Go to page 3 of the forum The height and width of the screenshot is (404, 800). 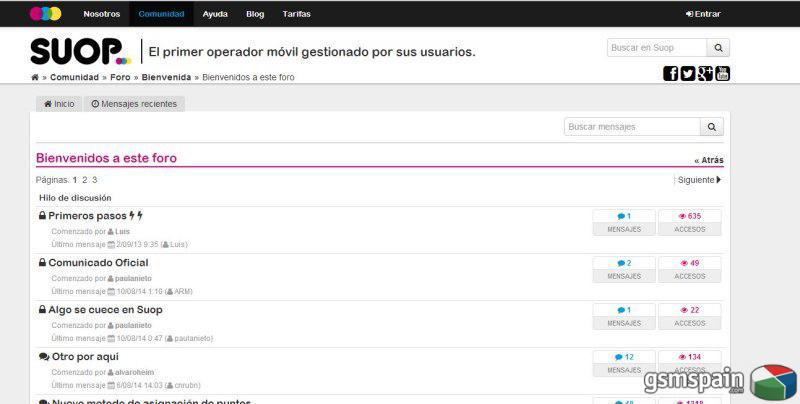pos(94,180)
